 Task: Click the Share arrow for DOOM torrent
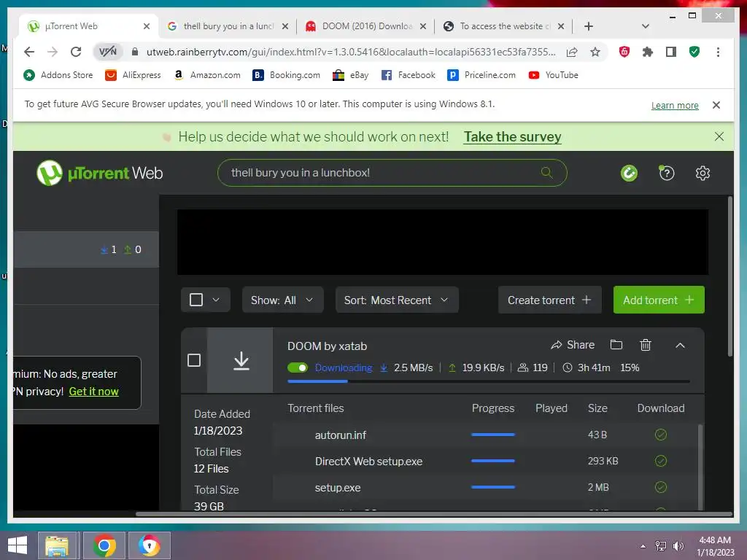tap(573, 345)
